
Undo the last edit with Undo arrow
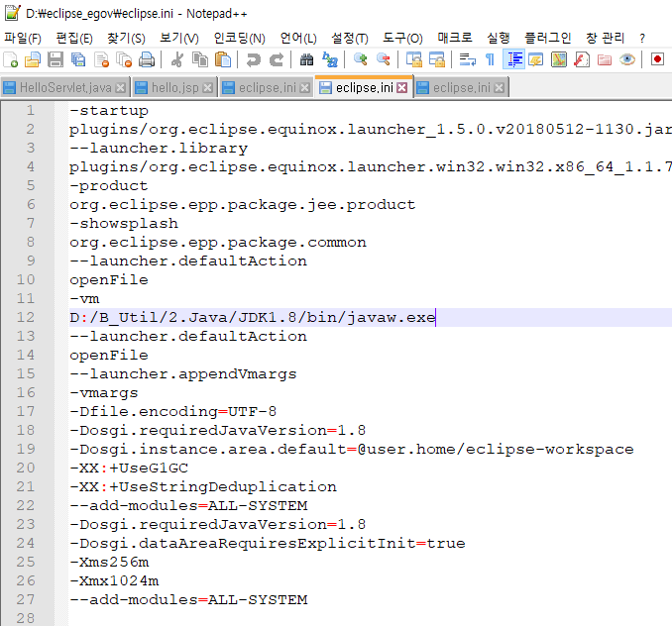coord(254,59)
